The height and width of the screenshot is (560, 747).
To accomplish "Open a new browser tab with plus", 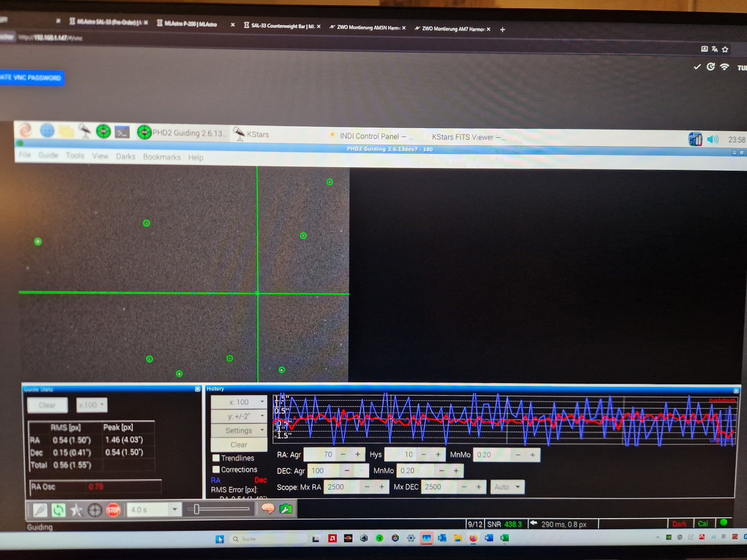I will coord(502,30).
